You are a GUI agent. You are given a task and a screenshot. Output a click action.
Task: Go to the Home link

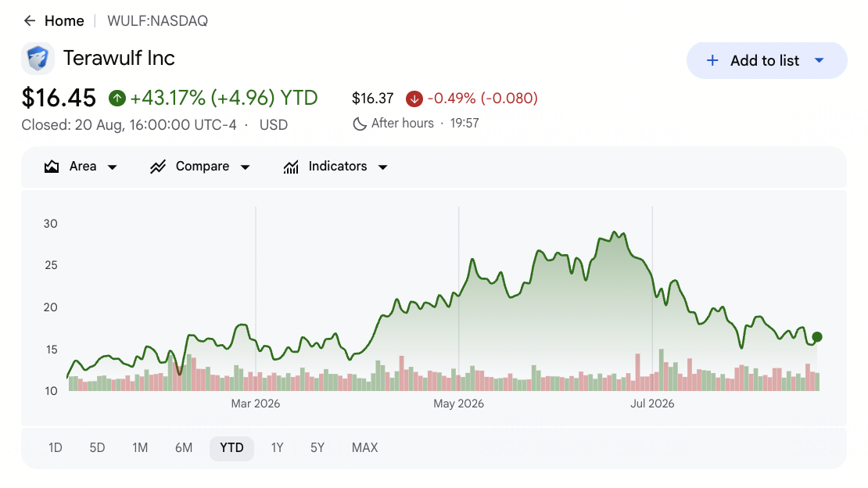coord(64,21)
